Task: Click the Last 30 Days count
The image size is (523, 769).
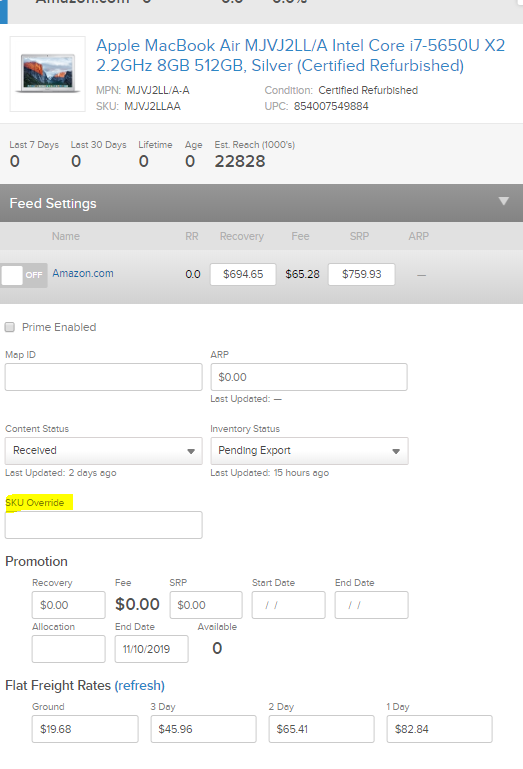Action: [76, 161]
